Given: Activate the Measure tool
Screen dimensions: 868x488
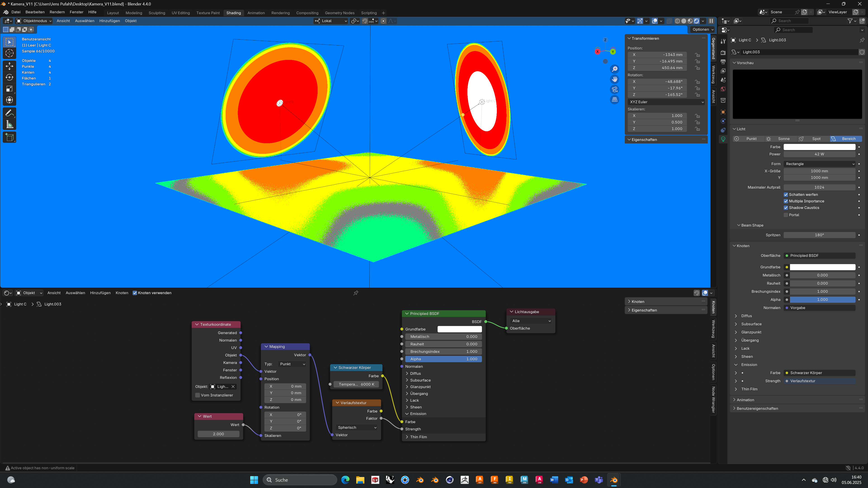Looking at the screenshot, I should click(9, 125).
